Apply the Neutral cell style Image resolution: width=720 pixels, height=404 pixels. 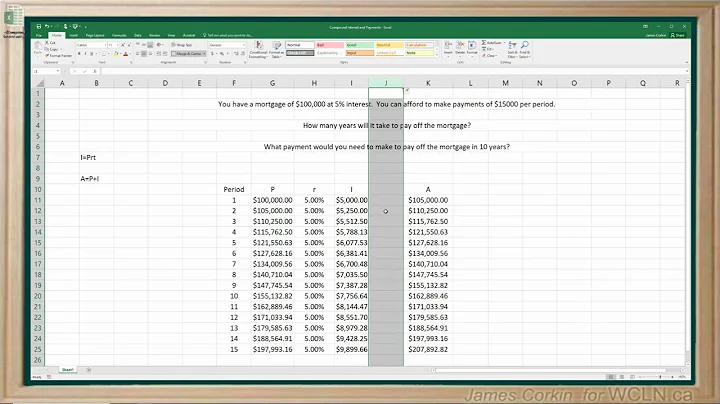(389, 45)
